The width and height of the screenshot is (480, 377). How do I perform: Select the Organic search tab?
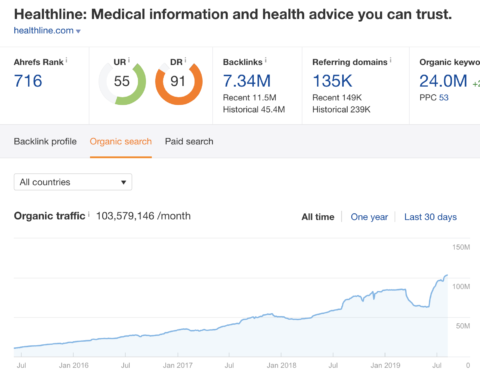tap(121, 142)
